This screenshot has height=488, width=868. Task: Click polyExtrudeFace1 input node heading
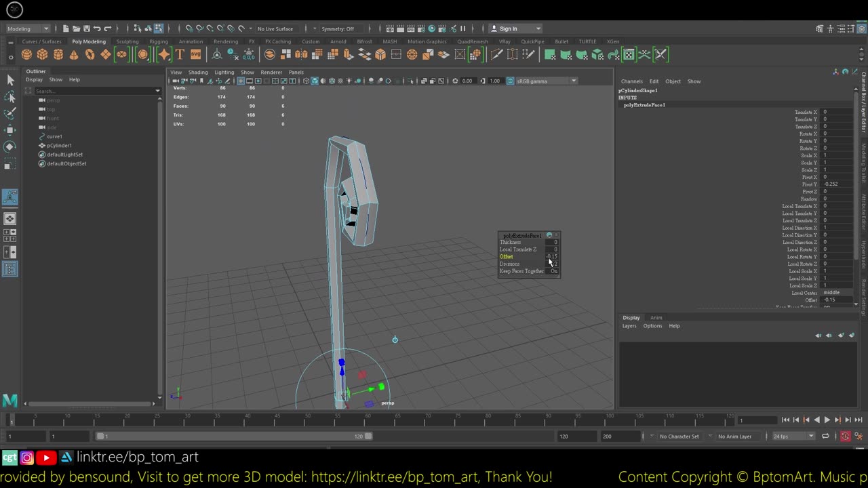pos(644,105)
